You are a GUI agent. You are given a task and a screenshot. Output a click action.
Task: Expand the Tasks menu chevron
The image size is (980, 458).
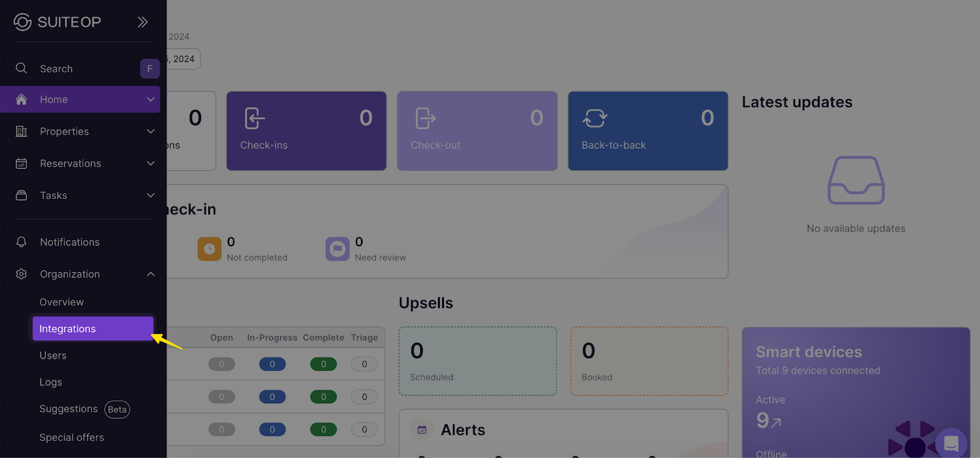point(151,195)
